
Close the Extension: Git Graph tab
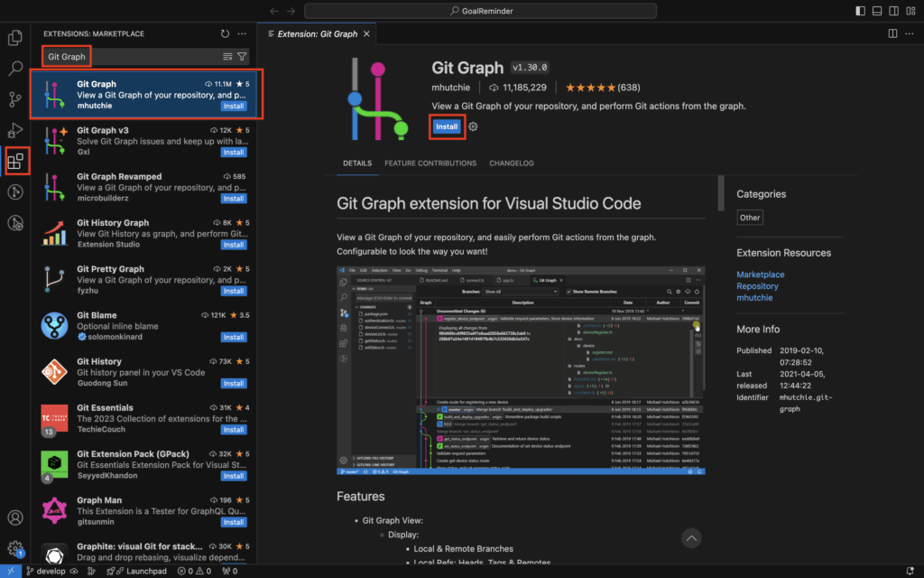point(366,33)
